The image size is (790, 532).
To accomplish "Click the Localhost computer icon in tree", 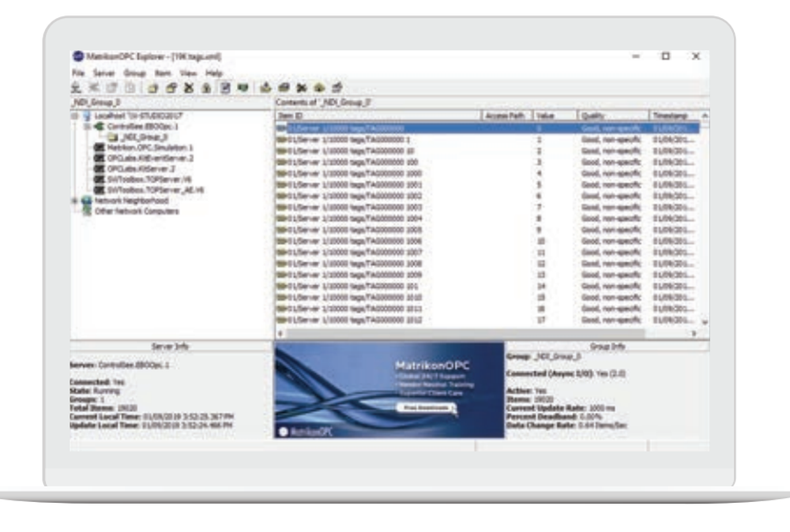I will click(87, 116).
